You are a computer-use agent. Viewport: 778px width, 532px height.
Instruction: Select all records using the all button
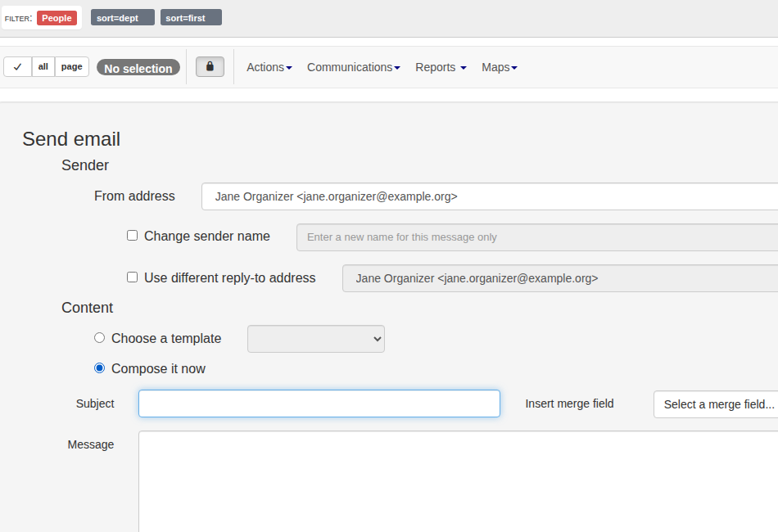43,66
